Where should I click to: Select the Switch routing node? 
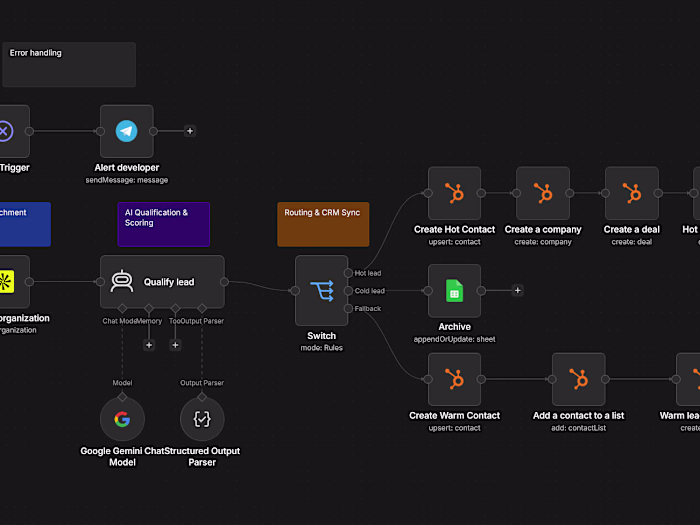pos(321,291)
